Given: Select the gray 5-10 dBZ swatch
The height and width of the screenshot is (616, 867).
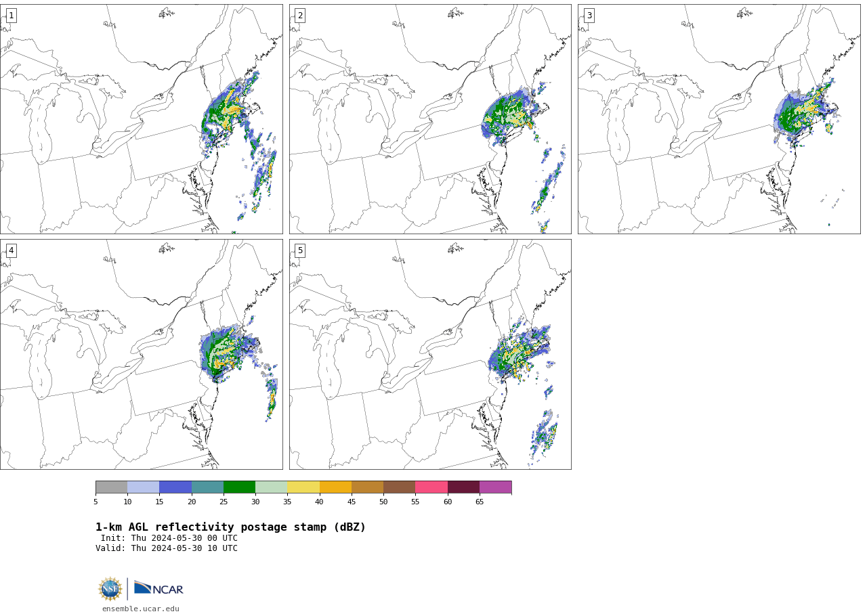Looking at the screenshot, I should pyautogui.click(x=111, y=487).
